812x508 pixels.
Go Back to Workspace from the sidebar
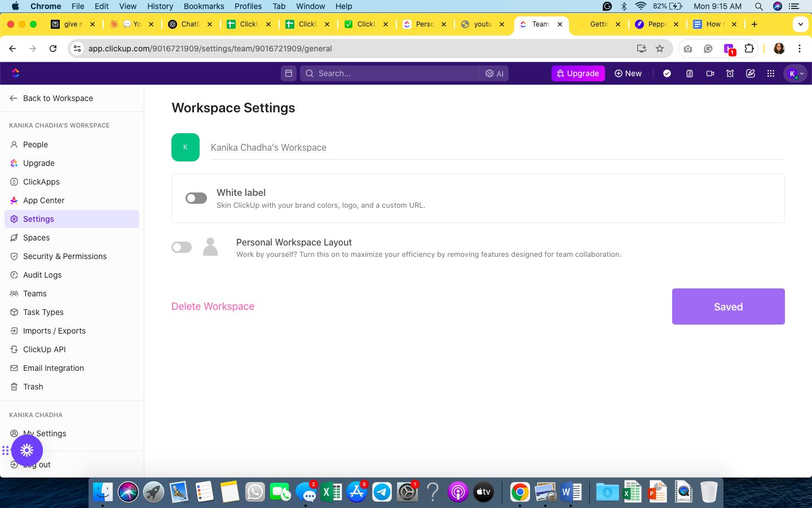[51, 98]
